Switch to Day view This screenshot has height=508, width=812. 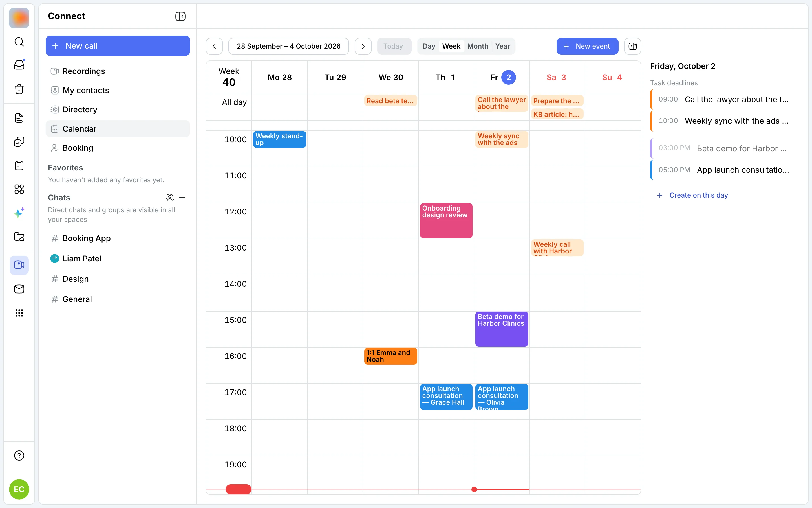[429, 46]
